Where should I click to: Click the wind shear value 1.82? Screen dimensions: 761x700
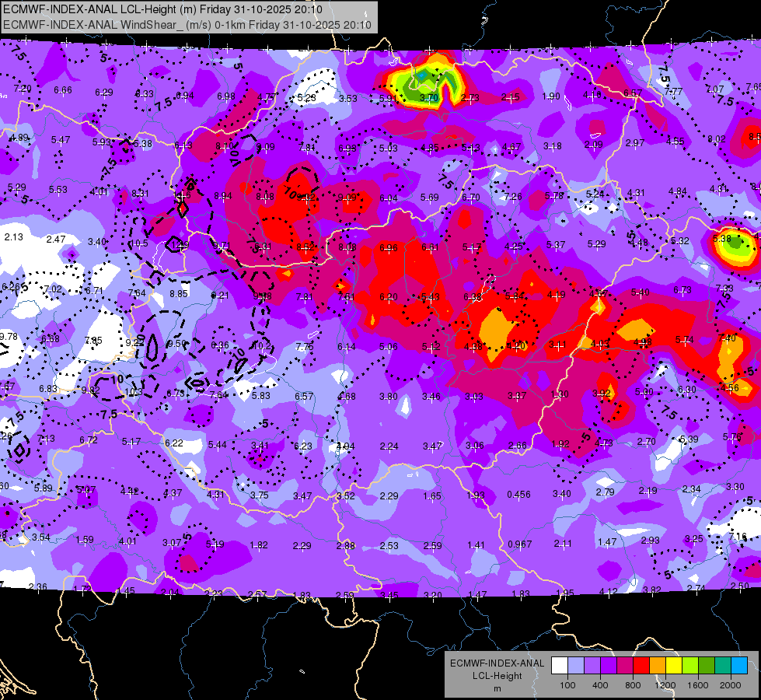259,545
